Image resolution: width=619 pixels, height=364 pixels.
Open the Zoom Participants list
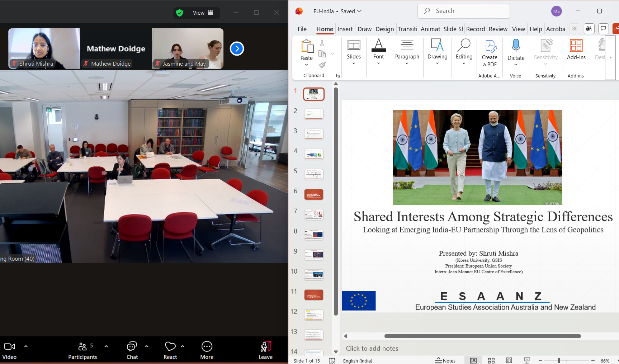coord(82,350)
